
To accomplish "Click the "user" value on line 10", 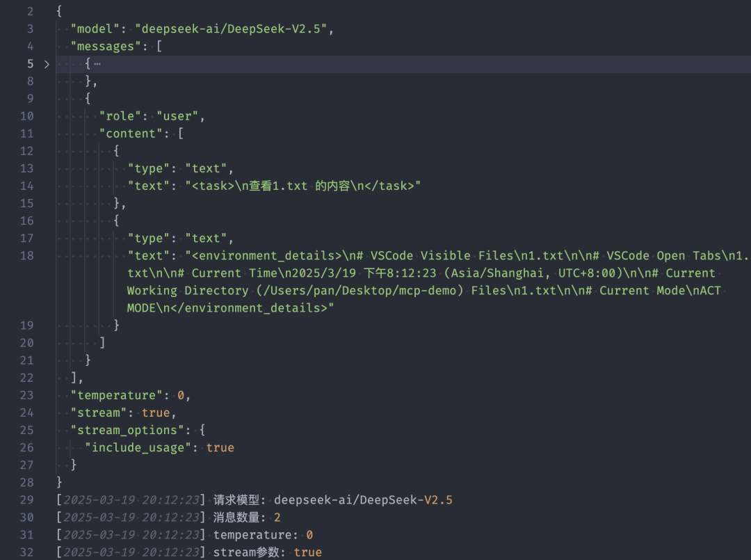I will coord(178,116).
